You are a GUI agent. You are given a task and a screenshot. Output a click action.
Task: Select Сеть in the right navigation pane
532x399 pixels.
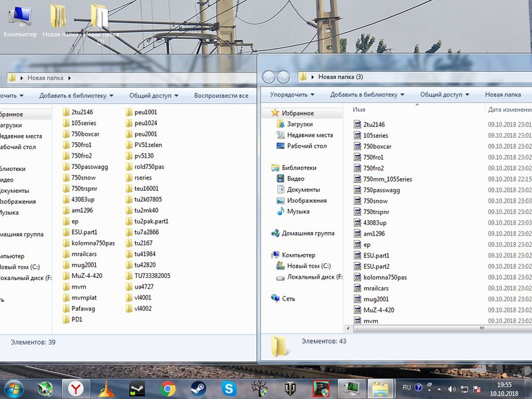[x=289, y=299]
